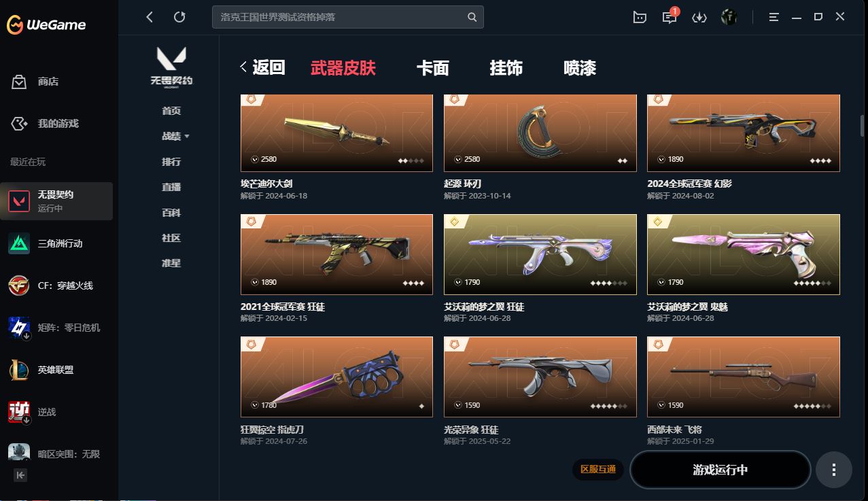Click the user avatar icon

click(x=729, y=17)
